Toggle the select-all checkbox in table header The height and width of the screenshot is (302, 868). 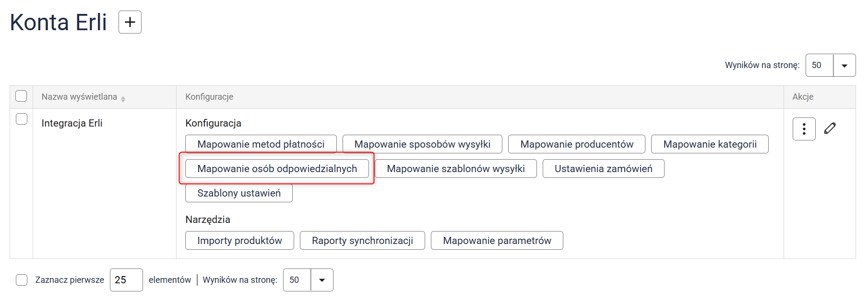pos(21,96)
